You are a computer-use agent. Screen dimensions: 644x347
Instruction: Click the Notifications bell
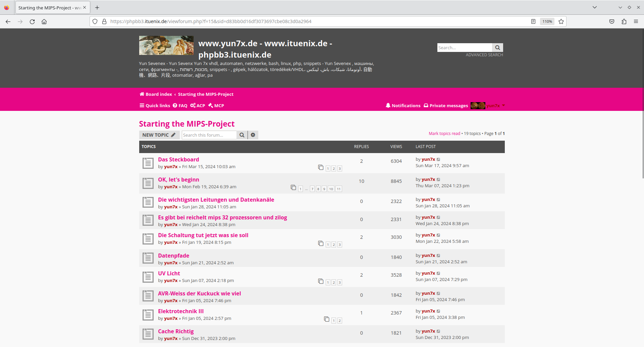point(403,106)
